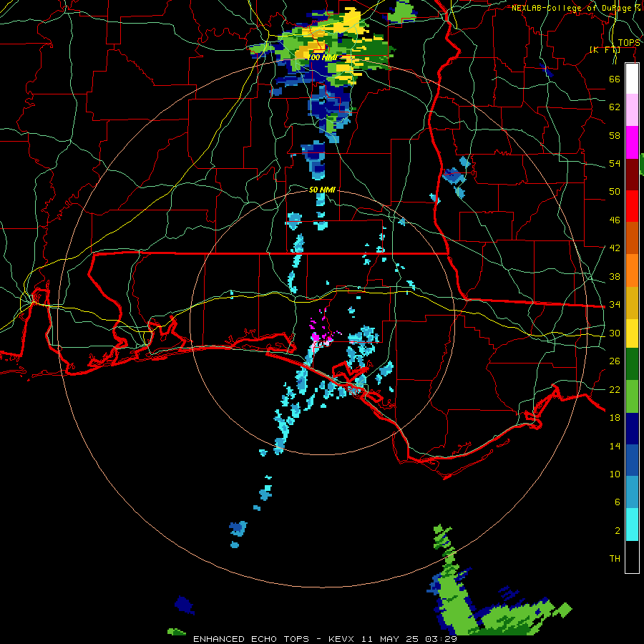Click the 42 scale value
The width and height of the screenshot is (644, 644).
pyautogui.click(x=615, y=248)
